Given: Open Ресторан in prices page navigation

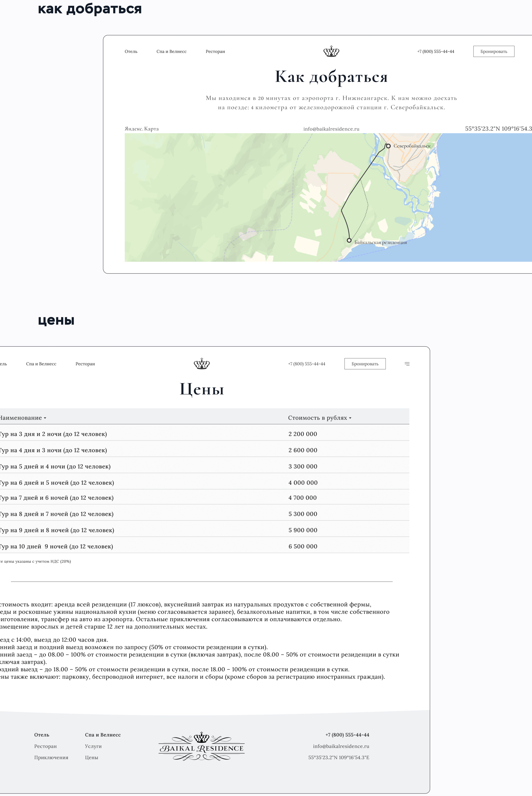Looking at the screenshot, I should click(85, 364).
